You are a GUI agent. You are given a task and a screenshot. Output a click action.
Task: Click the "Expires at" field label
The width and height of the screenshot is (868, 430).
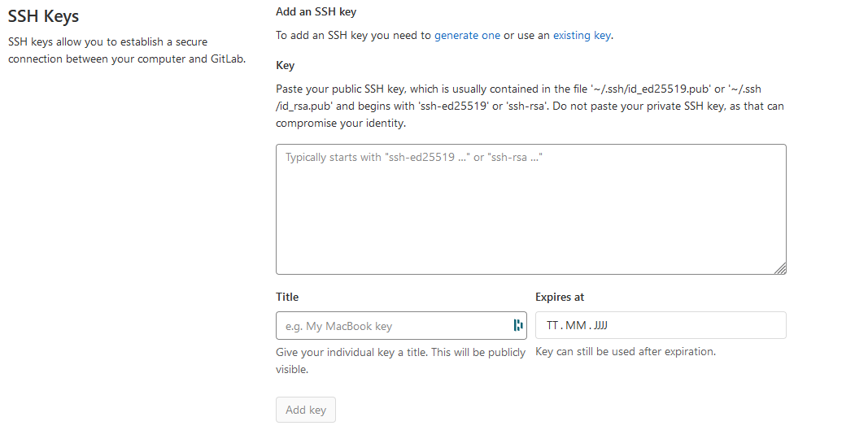coord(560,298)
